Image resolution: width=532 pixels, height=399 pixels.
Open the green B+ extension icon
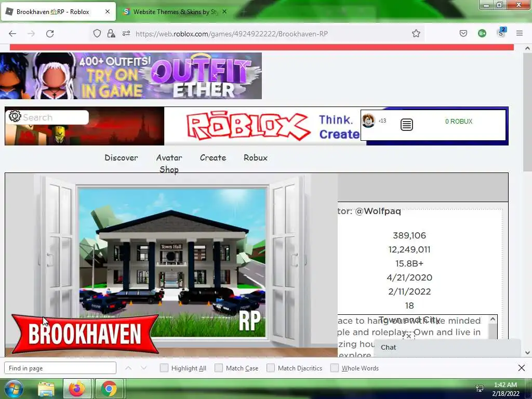(482, 33)
